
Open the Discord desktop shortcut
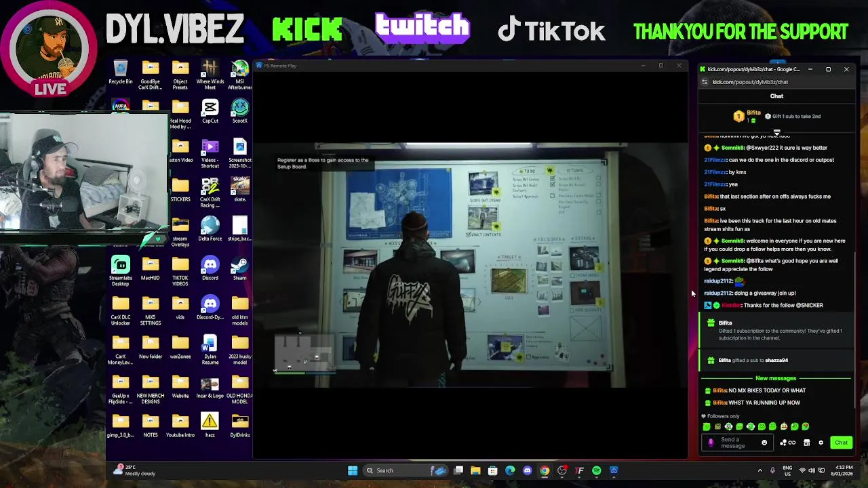(210, 269)
